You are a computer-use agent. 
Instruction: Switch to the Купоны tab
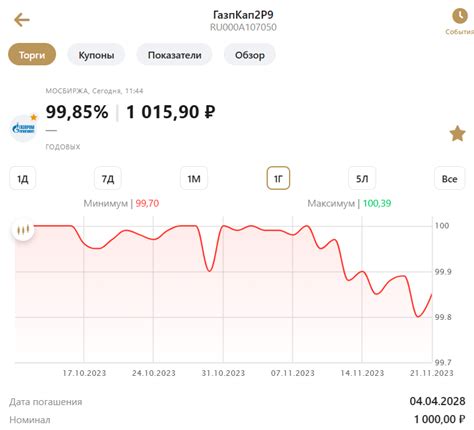tap(96, 55)
